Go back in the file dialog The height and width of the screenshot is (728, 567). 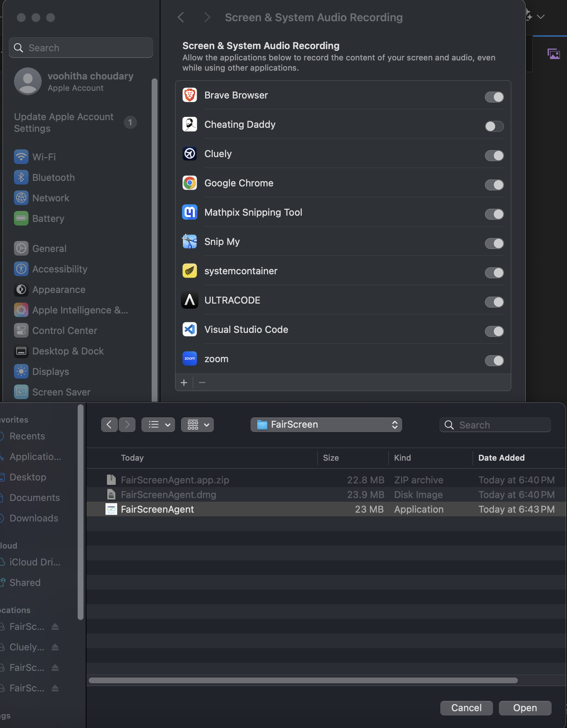pyautogui.click(x=109, y=425)
